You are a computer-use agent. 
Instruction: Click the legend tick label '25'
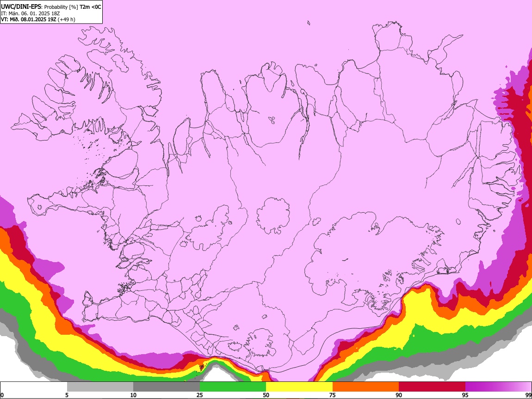coord(200,395)
